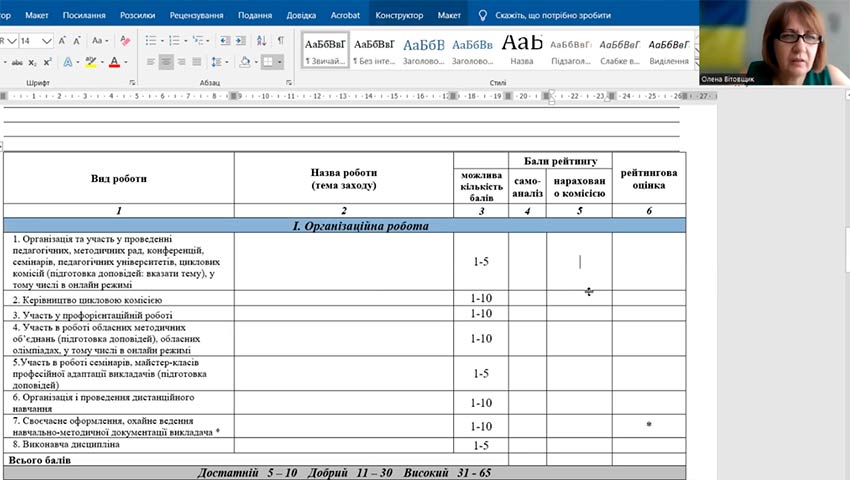This screenshot has height=480, width=850.
Task: Click the search box Скажіть, що потрібно зробити
Action: pos(553,15)
